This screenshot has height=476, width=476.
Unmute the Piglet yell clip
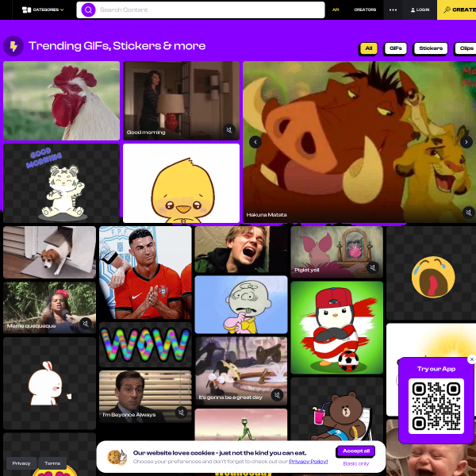click(373, 267)
